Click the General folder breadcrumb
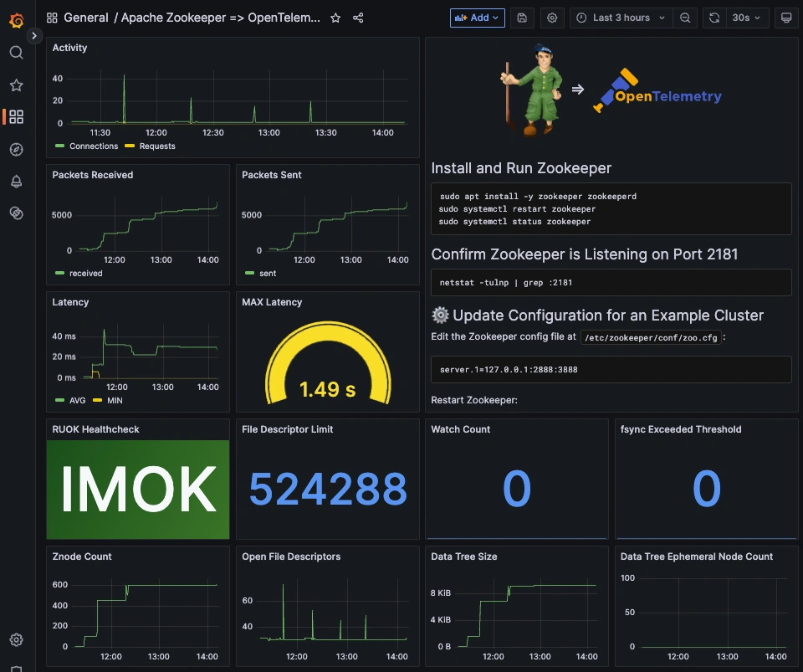The width and height of the screenshot is (803, 672). pos(85,18)
